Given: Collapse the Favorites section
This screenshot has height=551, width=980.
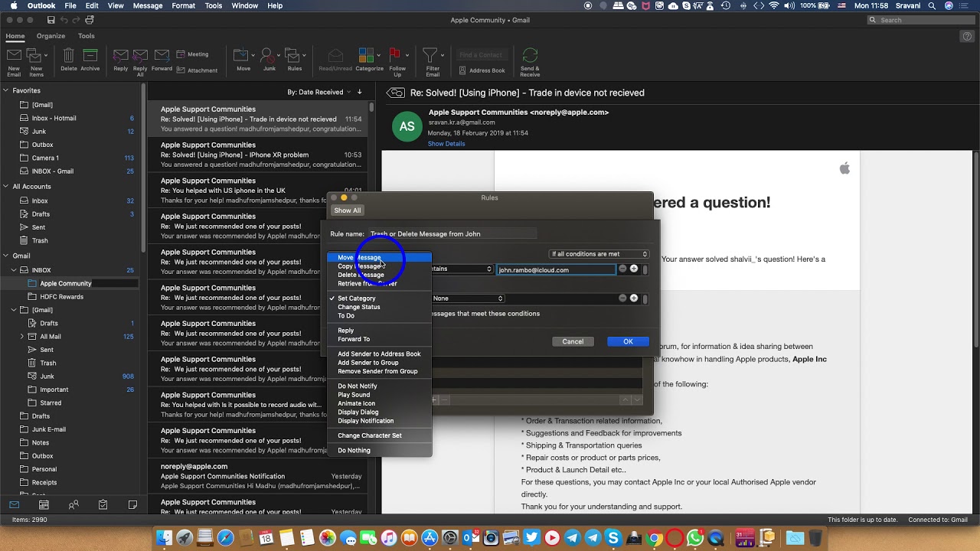Looking at the screenshot, I should pos(5,90).
